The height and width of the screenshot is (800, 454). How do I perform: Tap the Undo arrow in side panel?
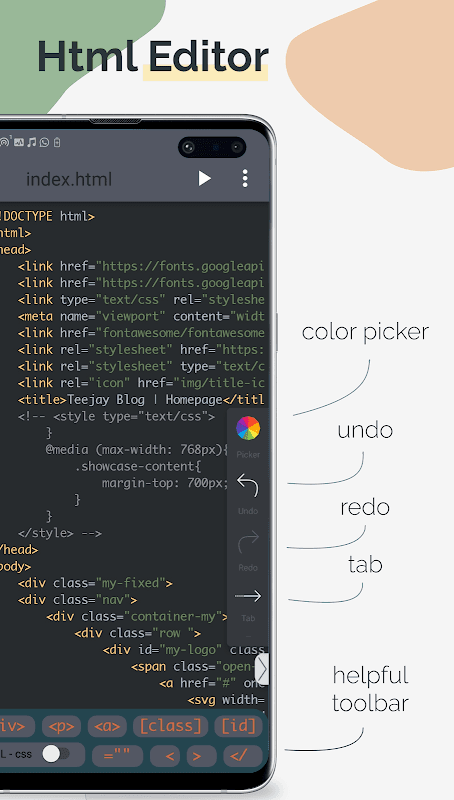[248, 485]
